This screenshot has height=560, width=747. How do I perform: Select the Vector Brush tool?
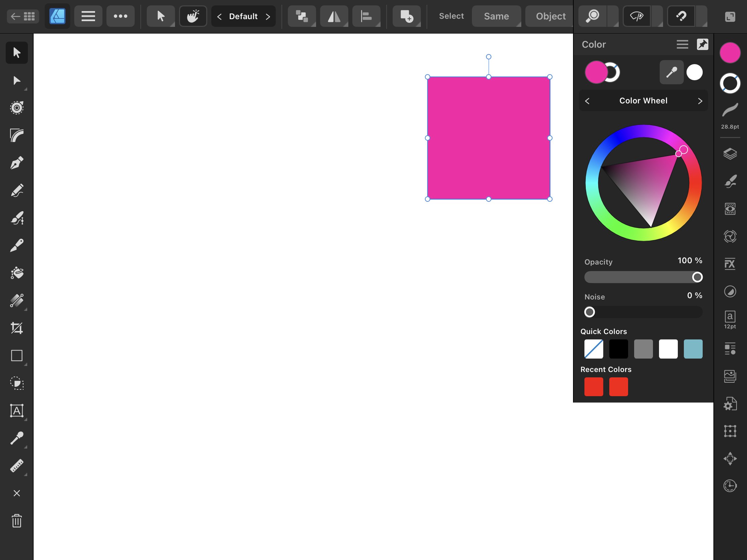(x=16, y=218)
